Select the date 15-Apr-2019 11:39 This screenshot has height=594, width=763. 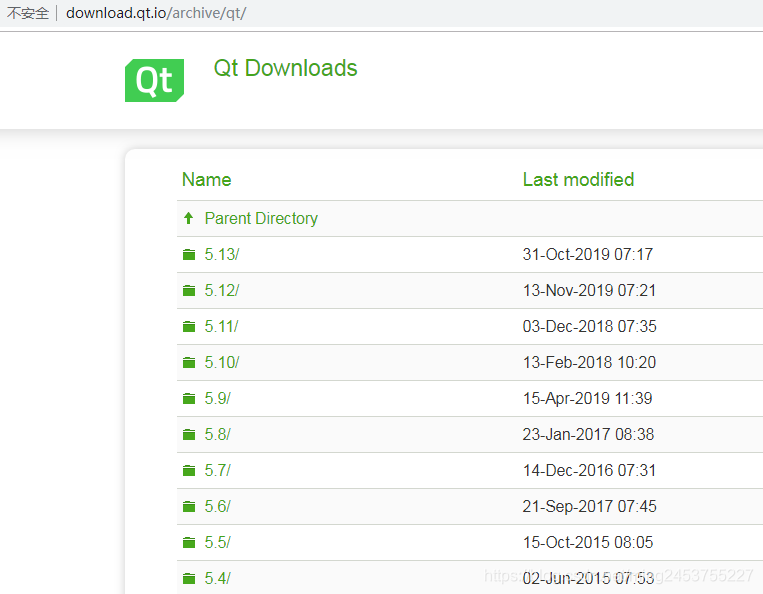[587, 398]
